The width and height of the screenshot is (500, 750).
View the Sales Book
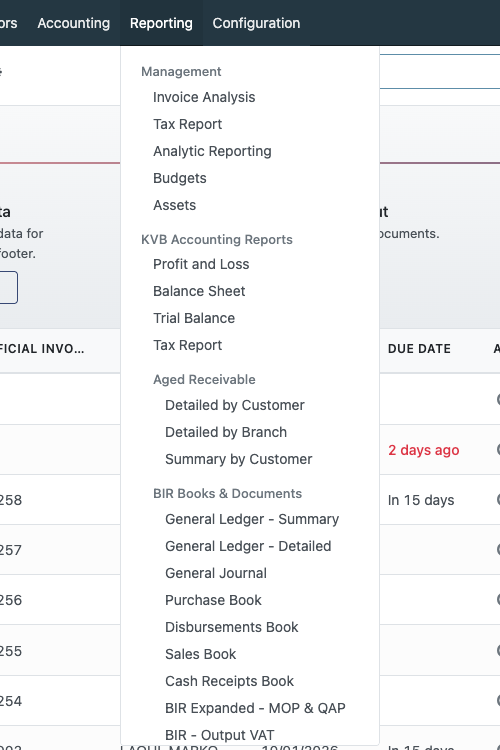pos(200,654)
